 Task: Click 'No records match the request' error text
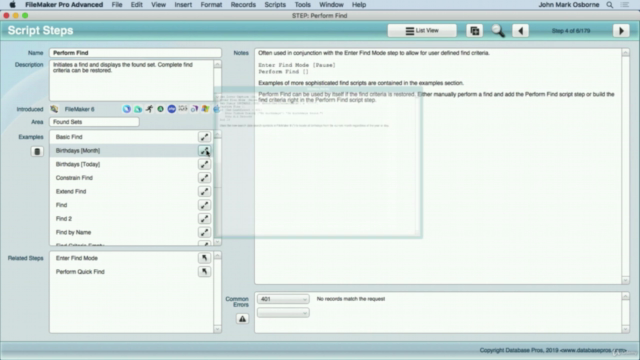[351, 299]
